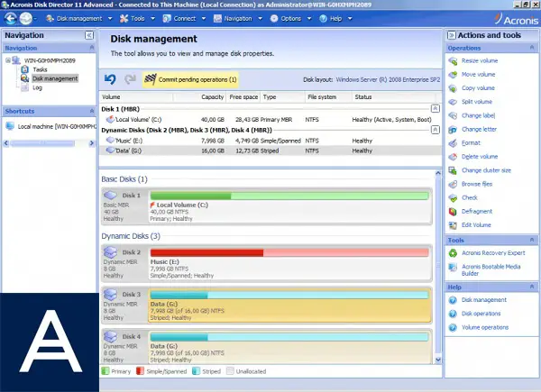Click the Redo arrow icon
Image resolution: width=541 pixels, height=392 pixels.
(130, 79)
